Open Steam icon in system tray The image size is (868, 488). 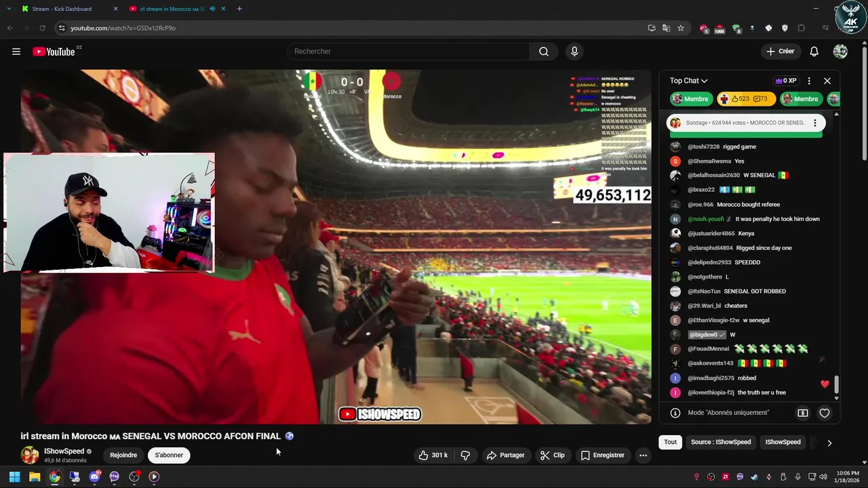click(x=754, y=476)
